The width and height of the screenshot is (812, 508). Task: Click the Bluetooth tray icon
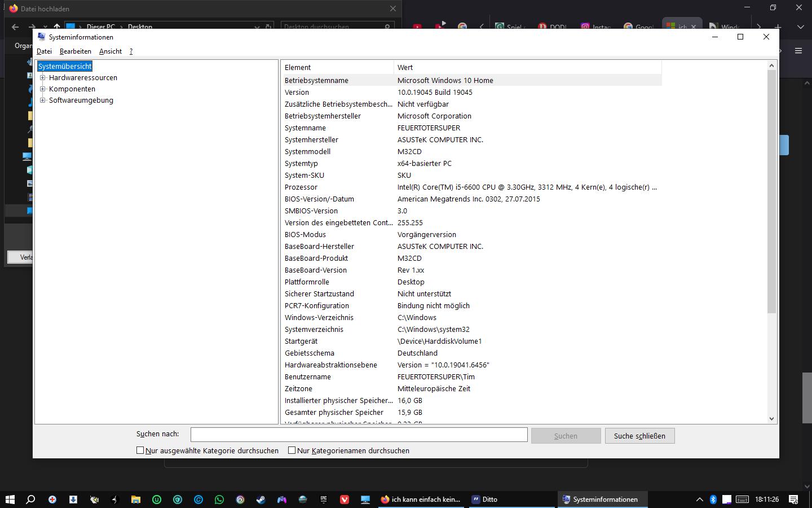(713, 500)
